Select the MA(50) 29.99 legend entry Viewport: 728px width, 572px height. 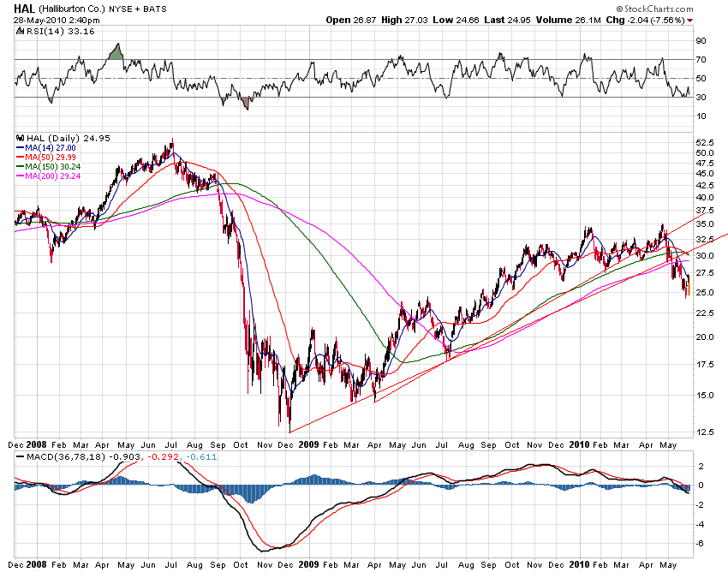point(46,157)
